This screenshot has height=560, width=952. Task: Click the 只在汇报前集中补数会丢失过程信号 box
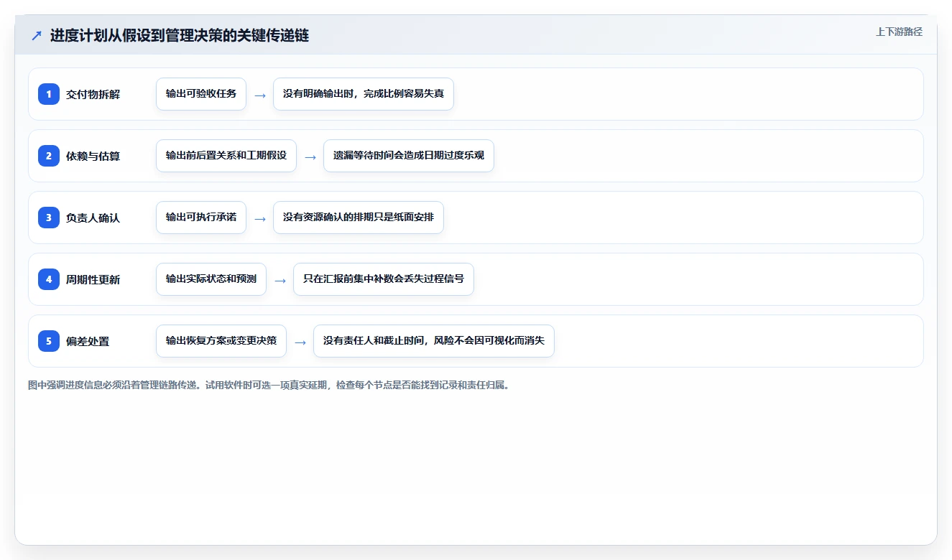pyautogui.click(x=384, y=279)
